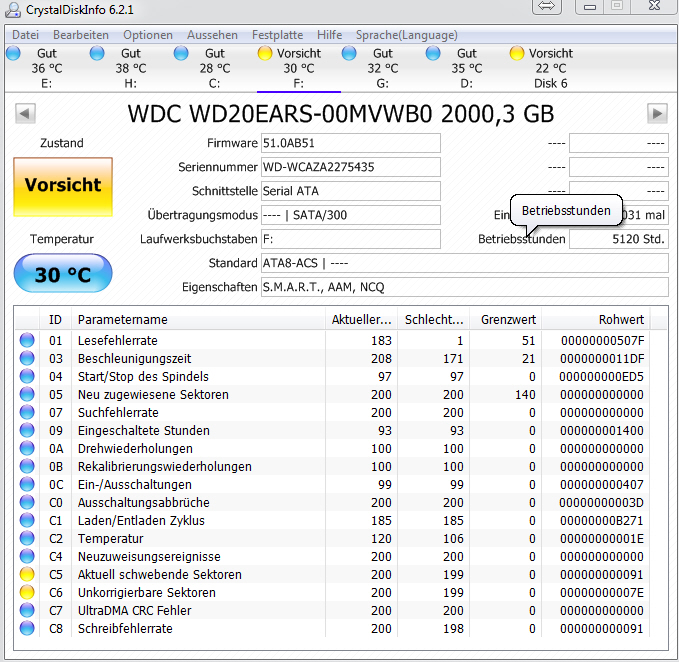The image size is (679, 662).
Task: Click the status icon for Rekalibrierungswiederholungen
Action: tap(27, 466)
